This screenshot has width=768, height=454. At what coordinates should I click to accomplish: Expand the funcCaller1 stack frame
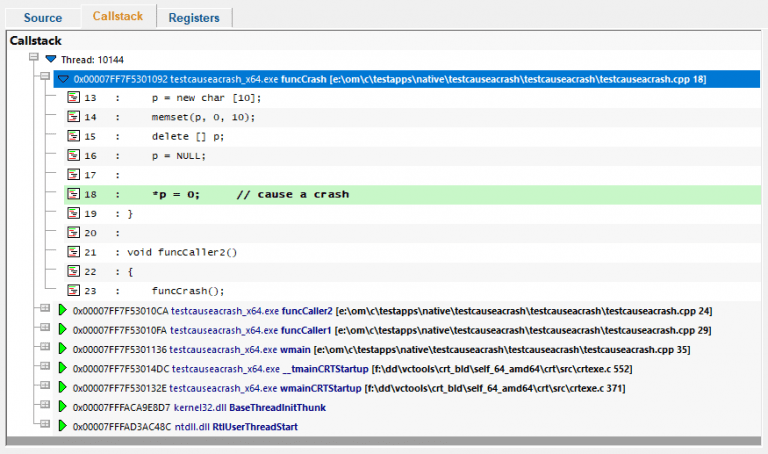[x=44, y=329]
